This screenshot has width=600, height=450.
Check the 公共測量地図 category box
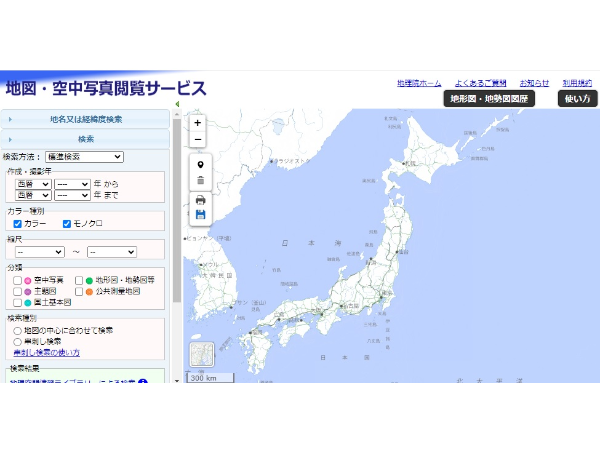pos(79,292)
